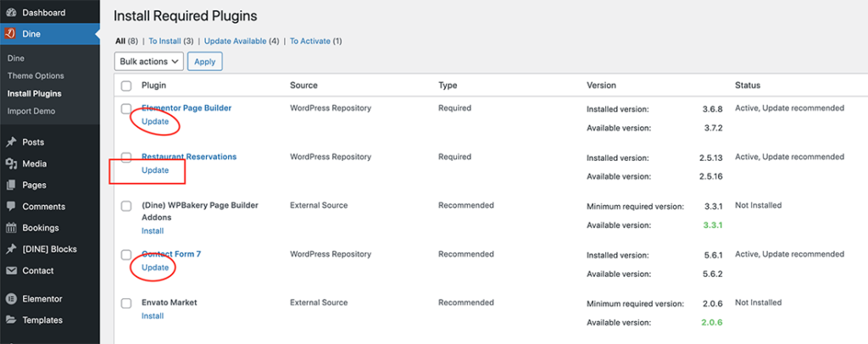Screen dimensions: 868x344
Task: Open Theme Options submenu item
Action: (x=36, y=75)
